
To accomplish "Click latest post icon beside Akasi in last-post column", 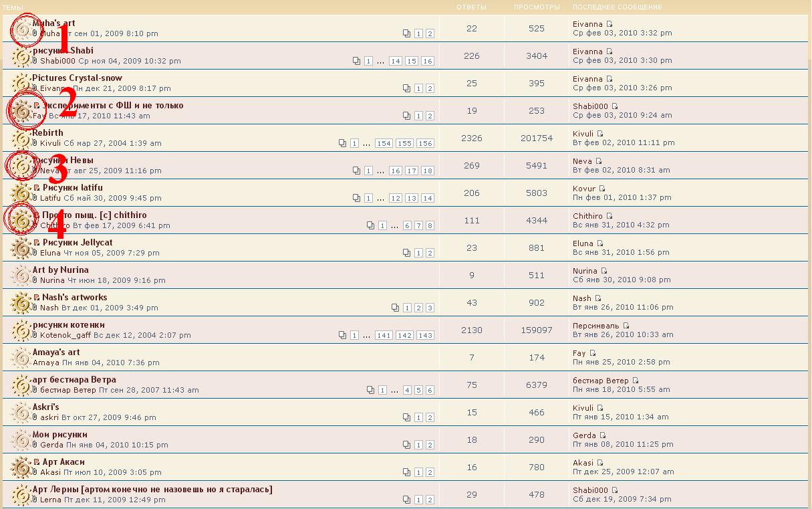I will click(599, 463).
